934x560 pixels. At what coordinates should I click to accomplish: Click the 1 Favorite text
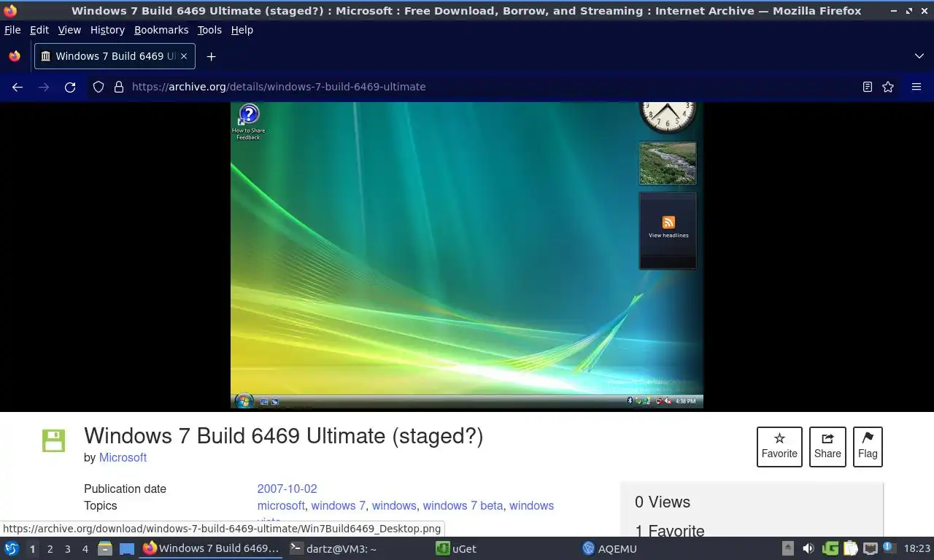(670, 531)
